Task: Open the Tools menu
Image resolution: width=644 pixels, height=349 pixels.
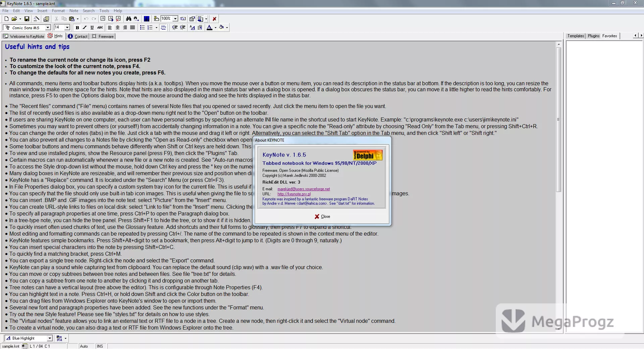Action: (x=104, y=11)
